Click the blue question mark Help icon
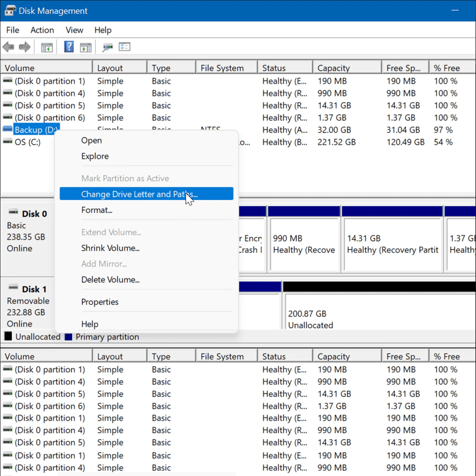This screenshot has height=476, width=476. tap(69, 47)
